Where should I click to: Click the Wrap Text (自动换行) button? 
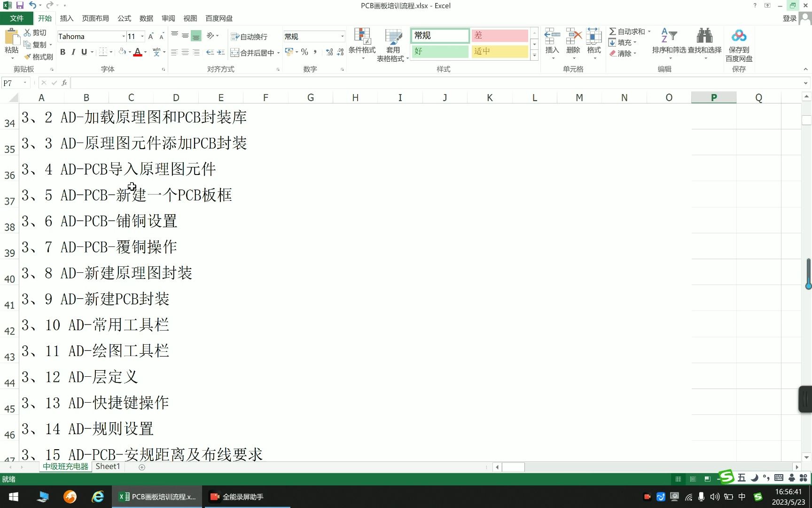point(249,37)
